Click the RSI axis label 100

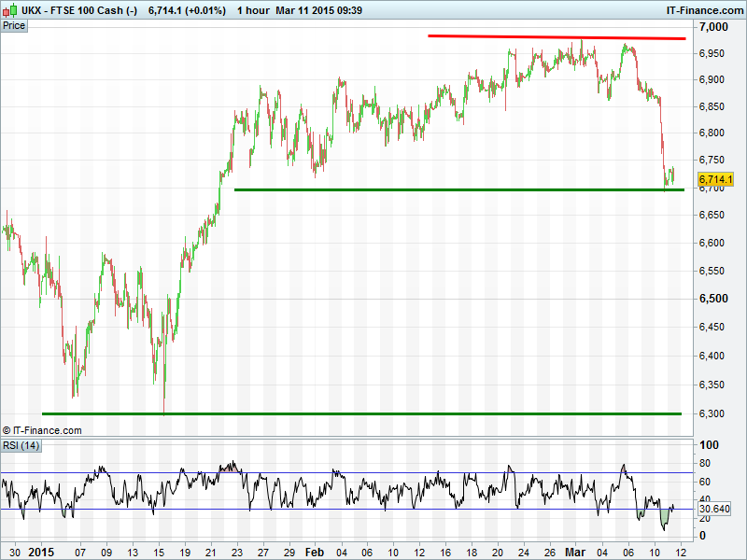tap(709, 445)
